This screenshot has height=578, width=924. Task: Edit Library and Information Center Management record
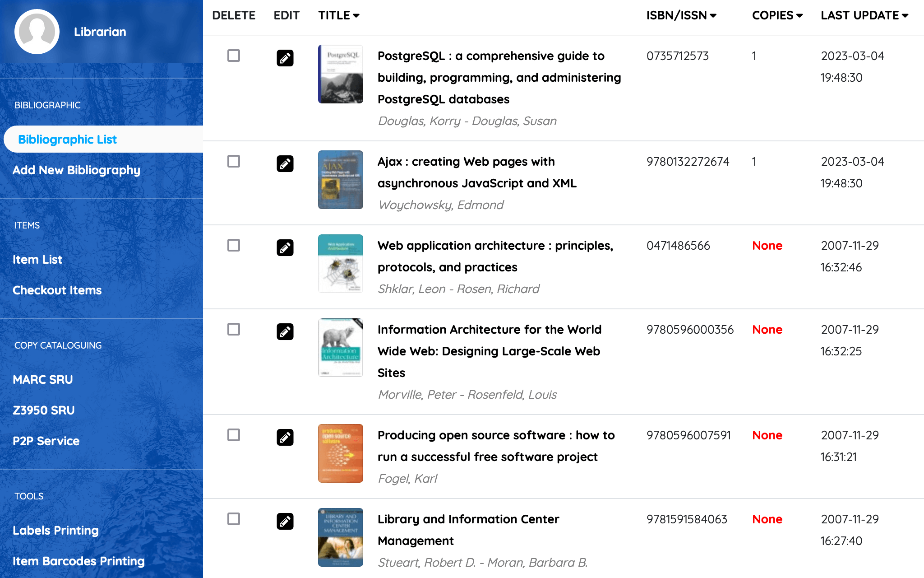tap(285, 522)
